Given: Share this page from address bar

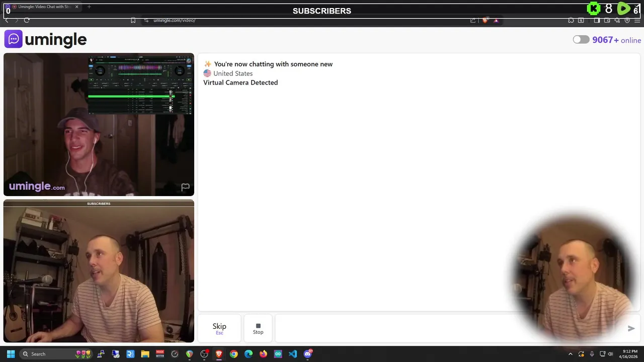Looking at the screenshot, I should pyautogui.click(x=473, y=20).
